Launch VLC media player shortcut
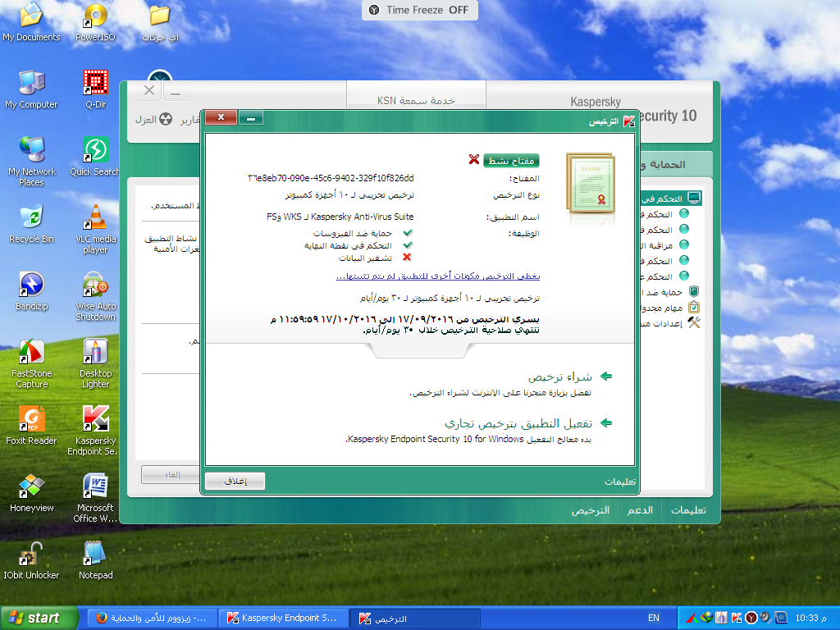 [x=95, y=230]
